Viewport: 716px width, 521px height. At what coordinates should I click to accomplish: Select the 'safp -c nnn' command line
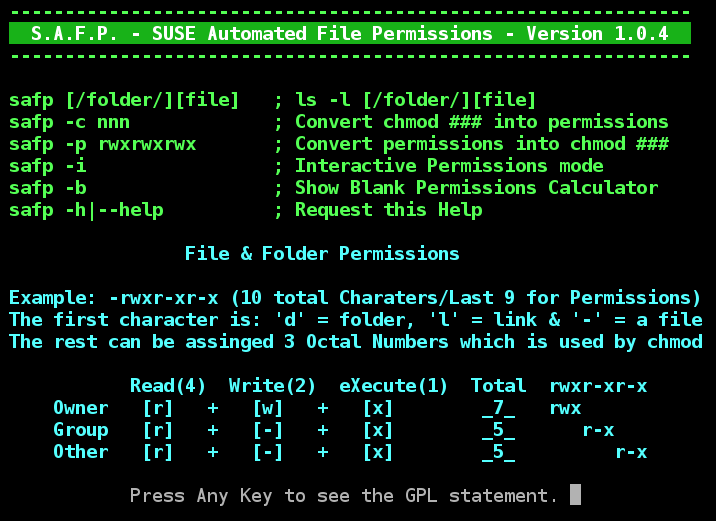64,122
